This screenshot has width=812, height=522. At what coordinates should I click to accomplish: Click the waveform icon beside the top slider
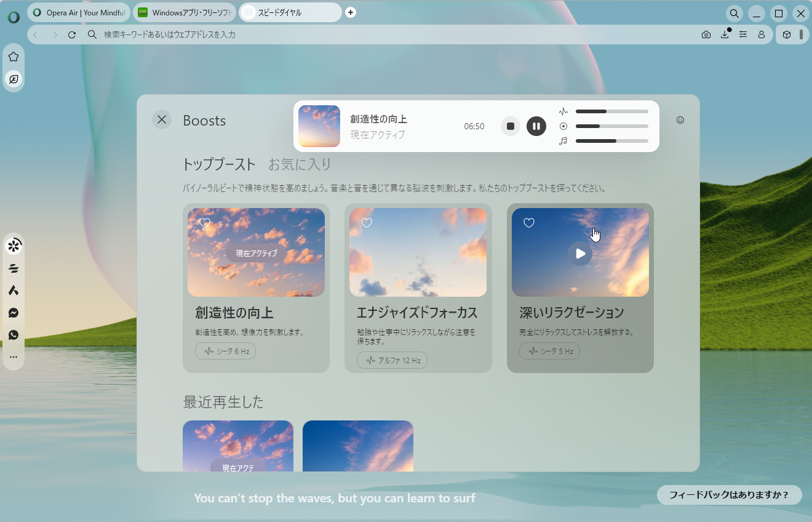563,111
